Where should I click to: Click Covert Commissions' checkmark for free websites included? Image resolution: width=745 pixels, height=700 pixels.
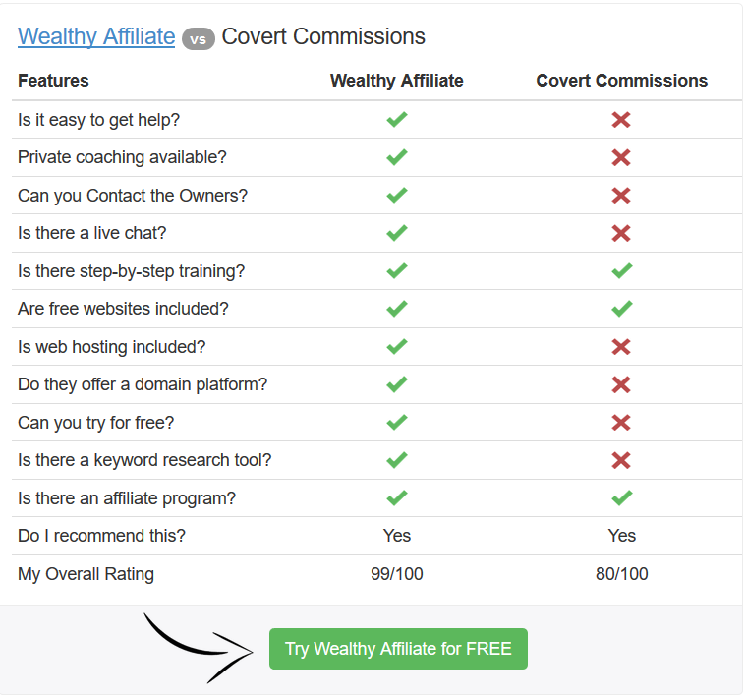[622, 309]
